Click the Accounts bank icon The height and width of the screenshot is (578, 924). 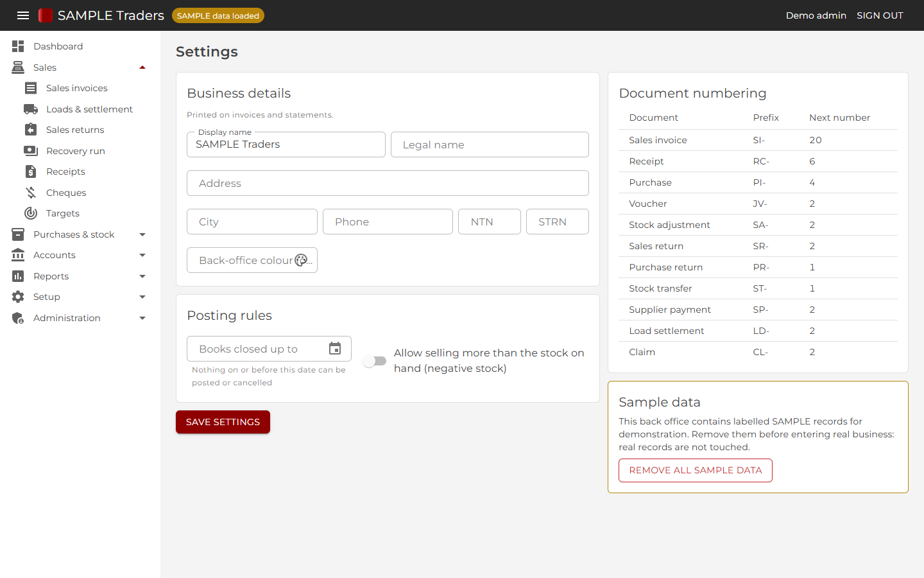(18, 255)
